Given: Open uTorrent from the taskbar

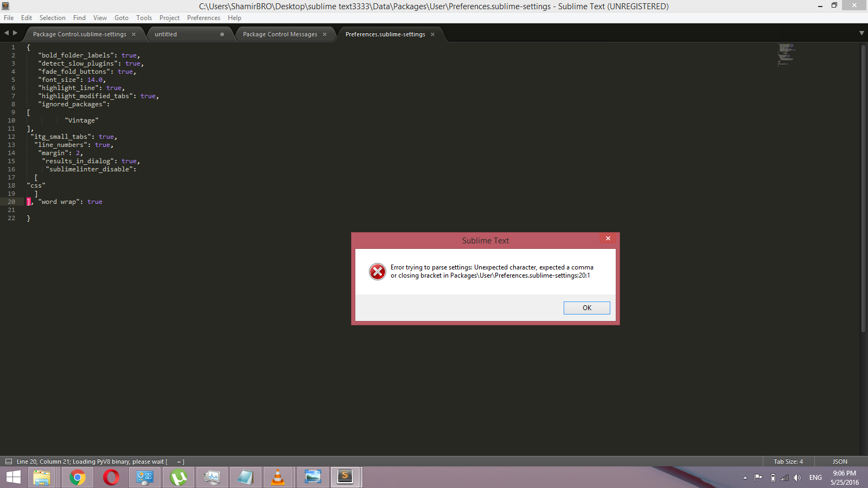Looking at the screenshot, I should click(x=178, y=477).
